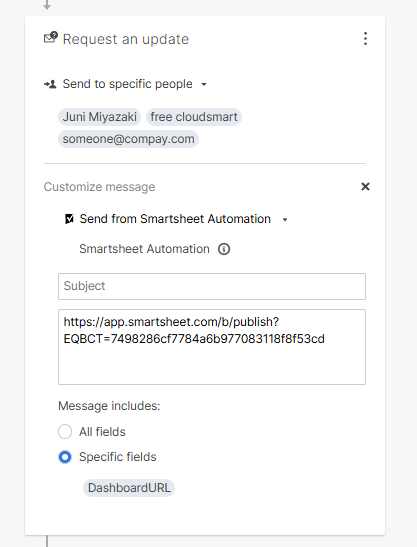Click the free cloudsmart recipient chip
Image resolution: width=417 pixels, height=547 pixels.
[194, 117]
